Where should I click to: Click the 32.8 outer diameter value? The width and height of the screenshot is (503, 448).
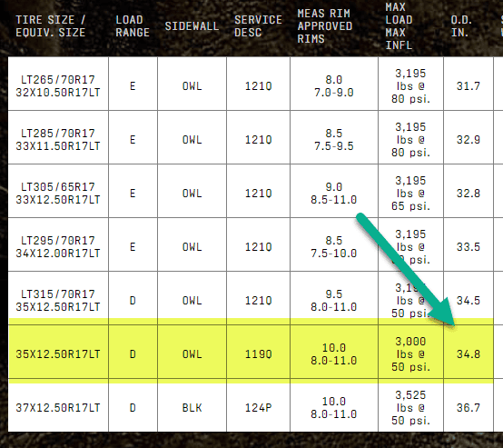tap(468, 194)
